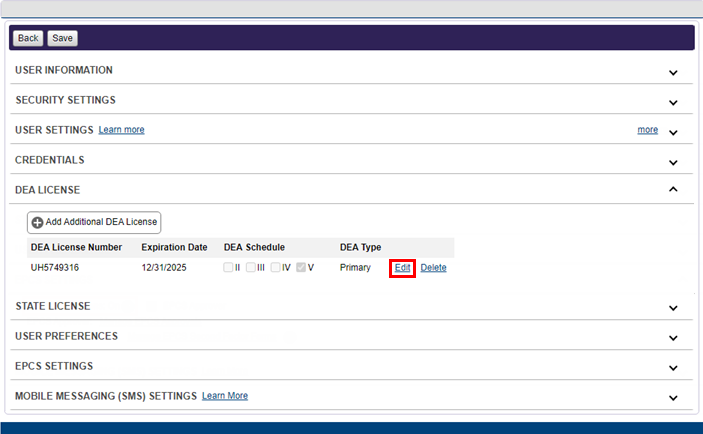Click the Back button

pyautogui.click(x=28, y=38)
